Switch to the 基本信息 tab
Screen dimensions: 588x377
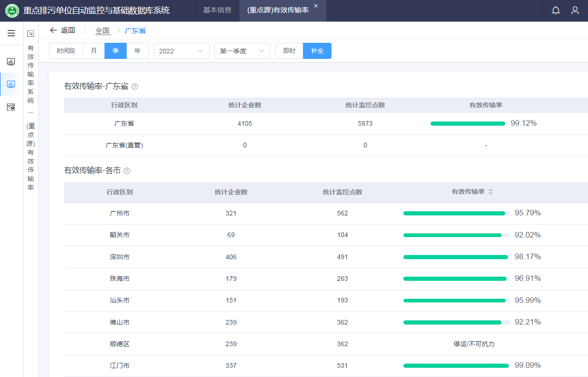pos(217,10)
